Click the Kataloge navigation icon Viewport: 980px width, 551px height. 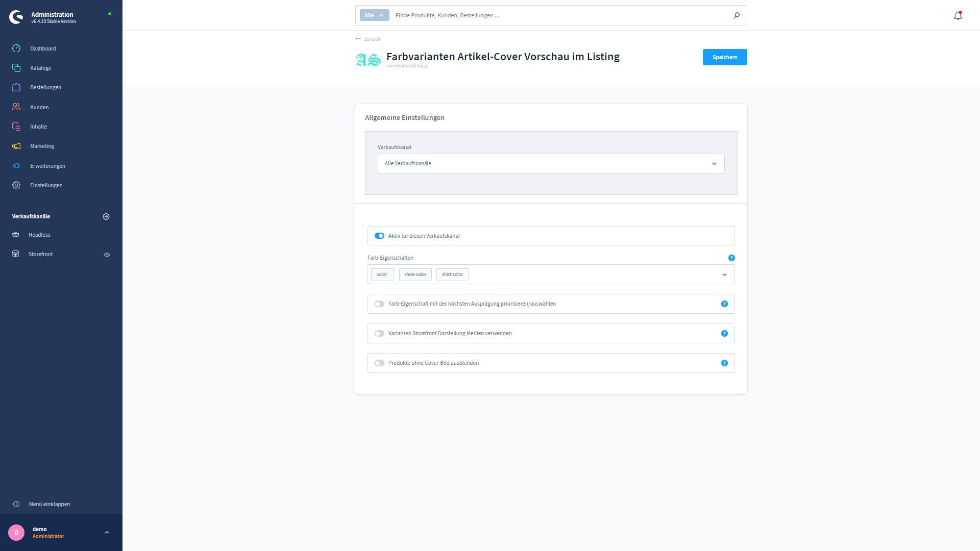coord(17,68)
